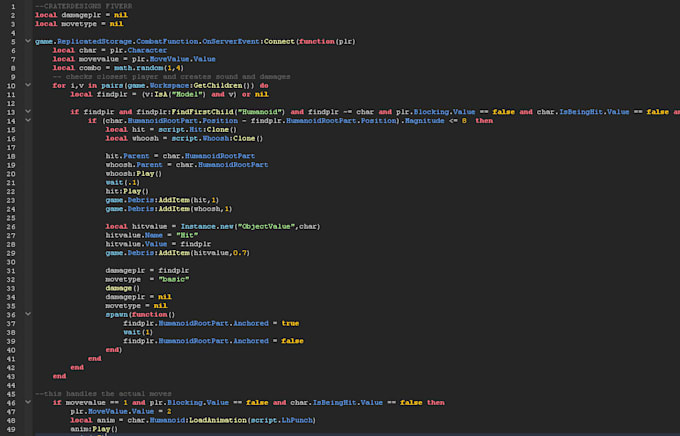Click the 0.7 value in hitvalue AddItem
The height and width of the screenshot is (436, 680).
point(240,253)
